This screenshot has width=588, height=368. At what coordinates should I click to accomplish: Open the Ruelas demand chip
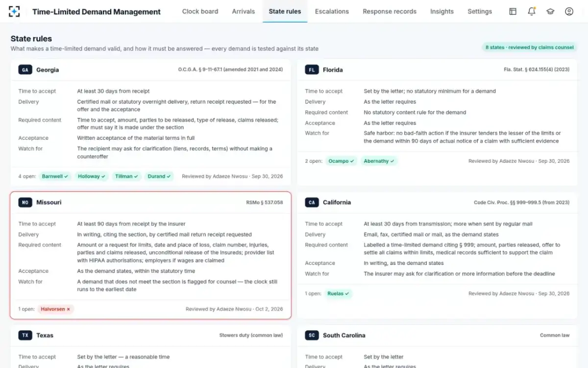tap(339, 293)
